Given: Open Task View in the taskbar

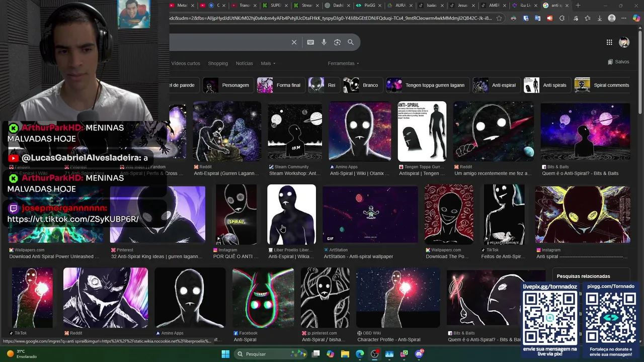Looking at the screenshot, I should (x=315, y=354).
